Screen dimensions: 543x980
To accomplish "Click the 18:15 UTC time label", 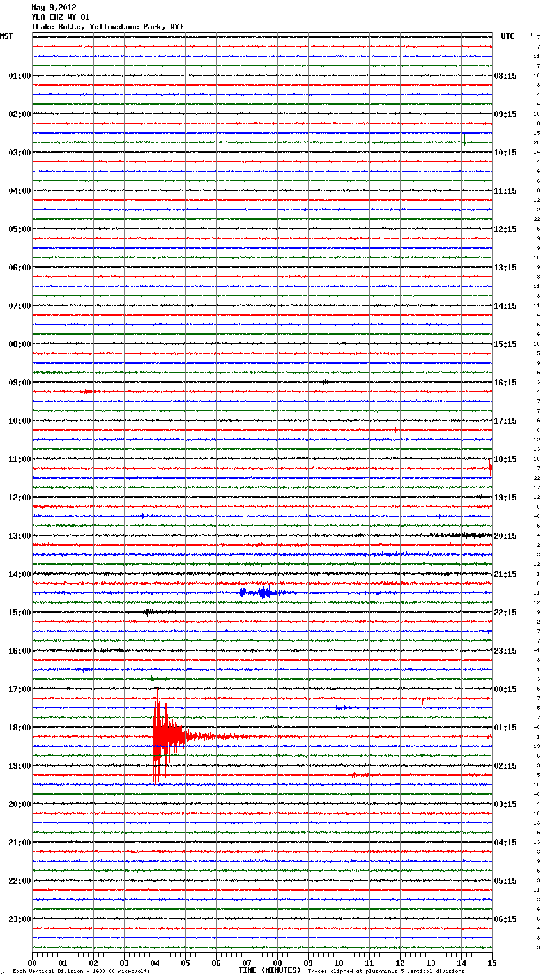I will (505, 459).
